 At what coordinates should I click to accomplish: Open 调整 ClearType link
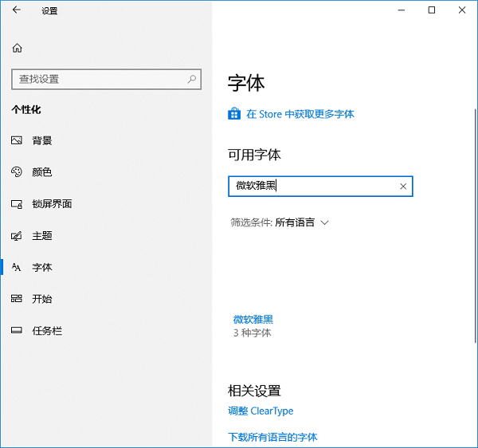pyautogui.click(x=261, y=411)
